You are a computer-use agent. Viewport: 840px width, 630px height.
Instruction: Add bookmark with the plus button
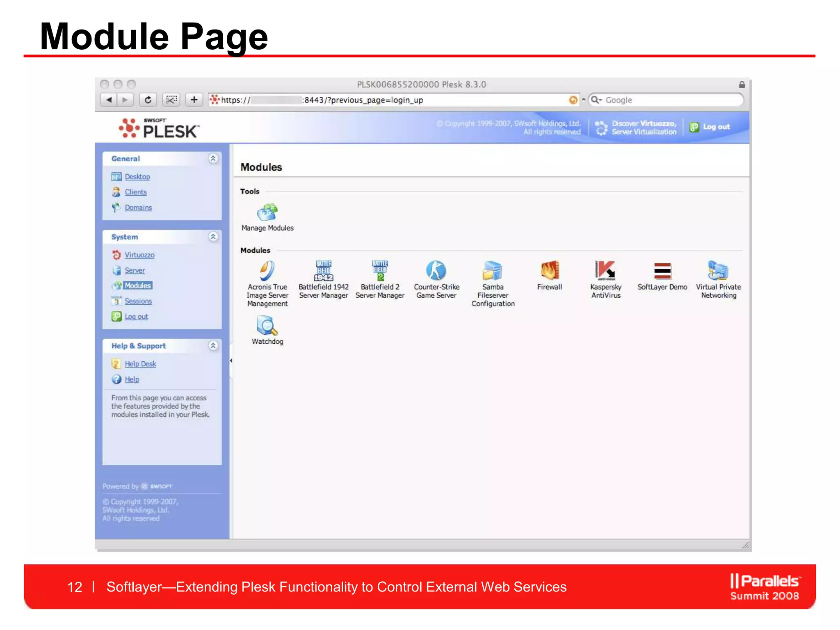pos(194,100)
